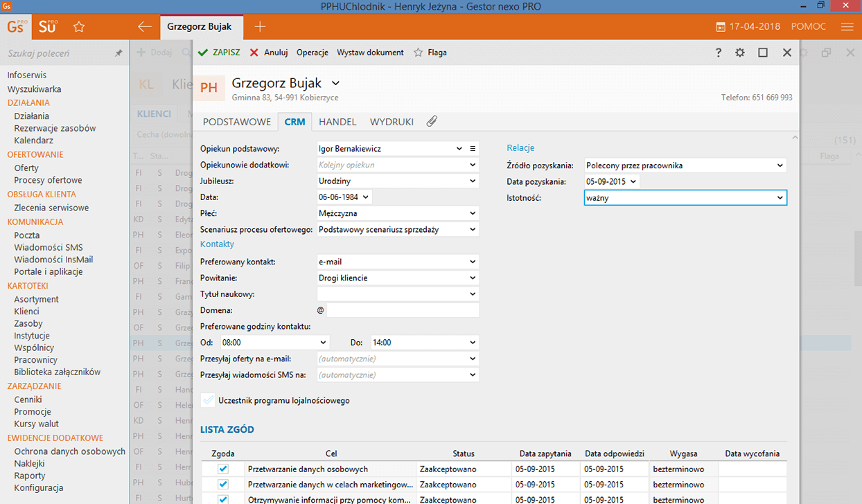Expand the name dropdown beside Grzegorz Bujak
Screen dimensions: 862x504
tap(337, 83)
